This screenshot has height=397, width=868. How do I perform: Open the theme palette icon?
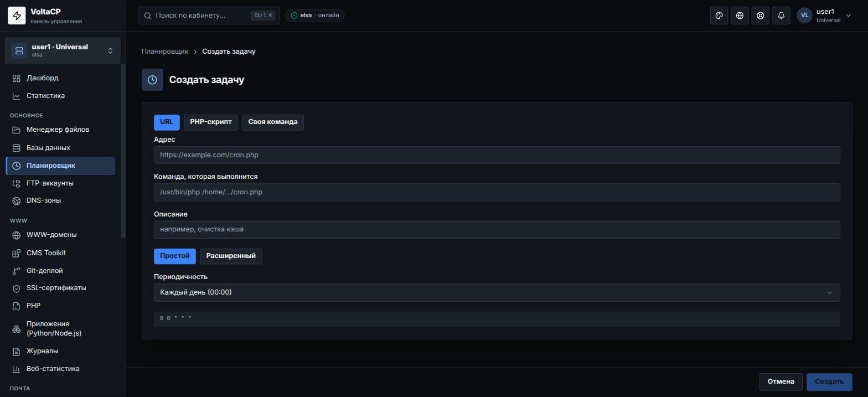(719, 16)
